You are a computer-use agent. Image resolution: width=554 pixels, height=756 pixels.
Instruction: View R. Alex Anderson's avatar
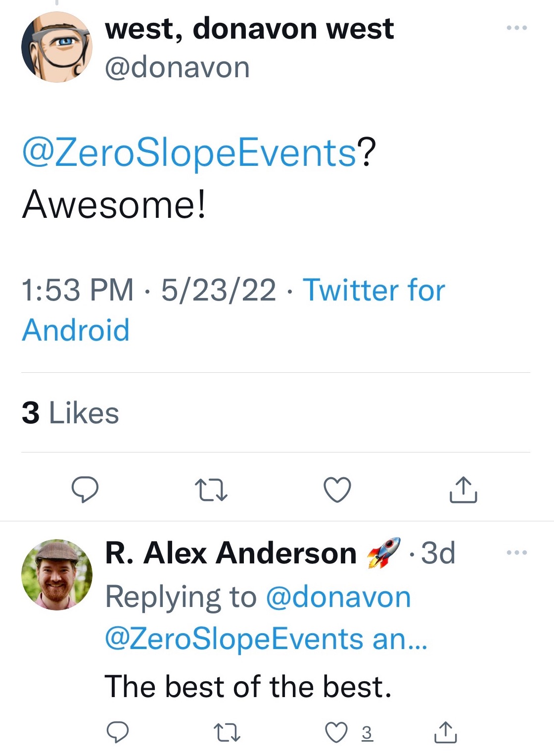(57, 575)
